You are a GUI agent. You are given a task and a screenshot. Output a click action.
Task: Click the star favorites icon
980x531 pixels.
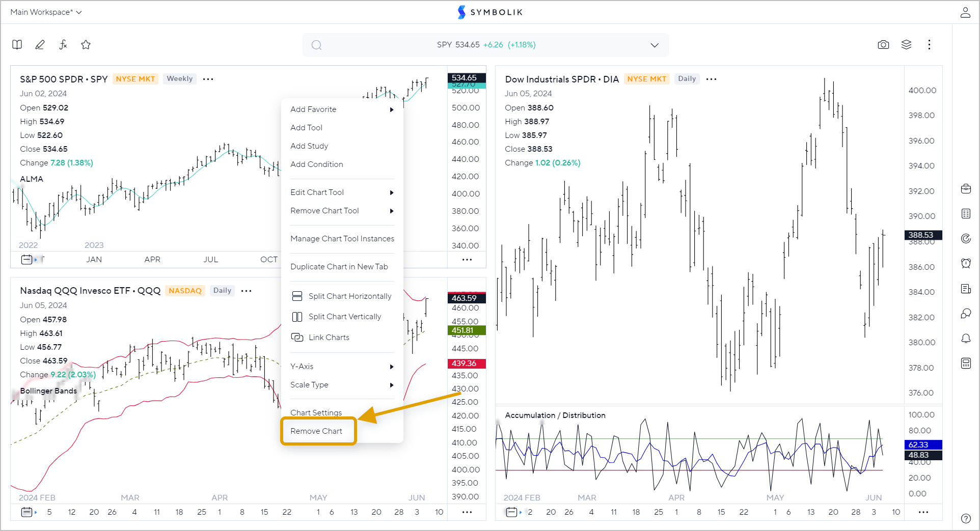click(x=86, y=45)
